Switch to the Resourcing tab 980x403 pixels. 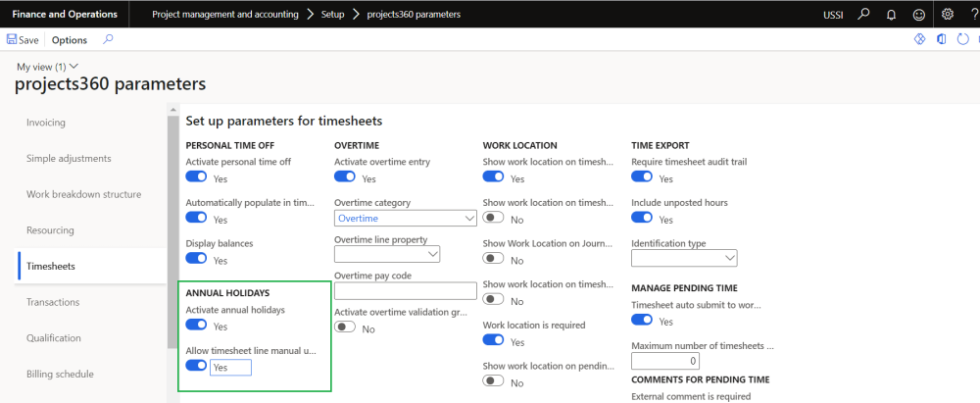tap(52, 230)
